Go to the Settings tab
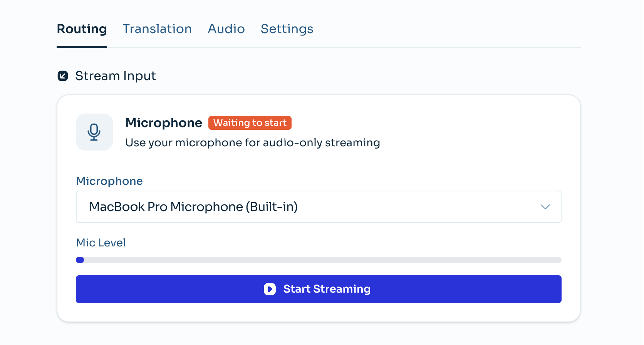644x345 pixels. pos(287,29)
